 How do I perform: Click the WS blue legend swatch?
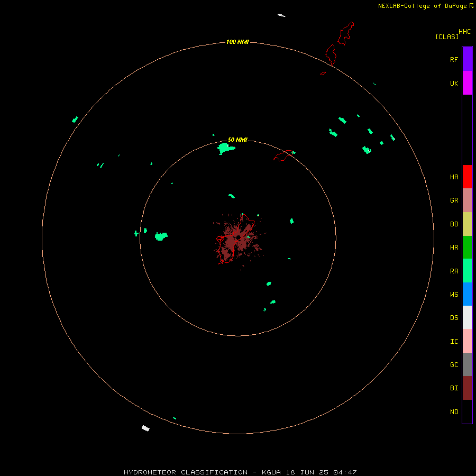(x=467, y=294)
